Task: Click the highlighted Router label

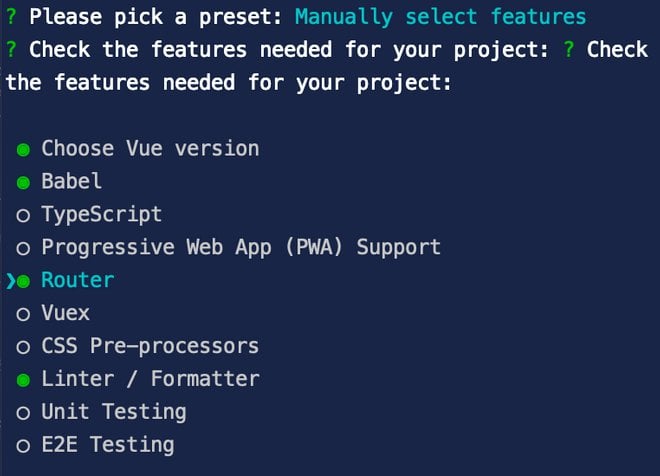Action: click(78, 281)
